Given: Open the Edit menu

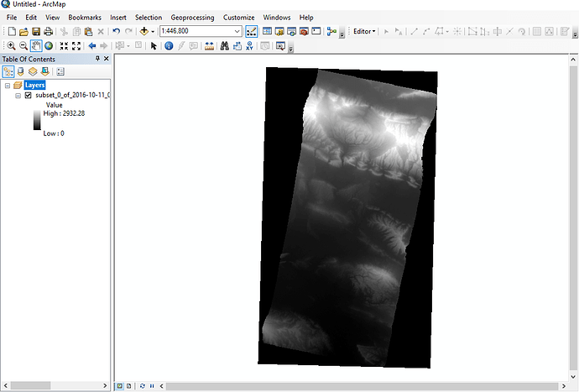Looking at the screenshot, I should (x=31, y=18).
